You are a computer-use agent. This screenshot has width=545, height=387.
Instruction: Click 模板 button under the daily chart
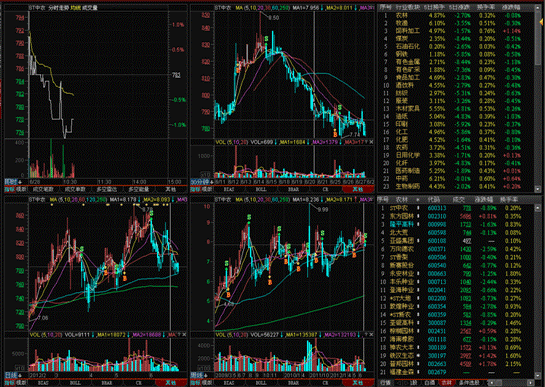[22, 383]
